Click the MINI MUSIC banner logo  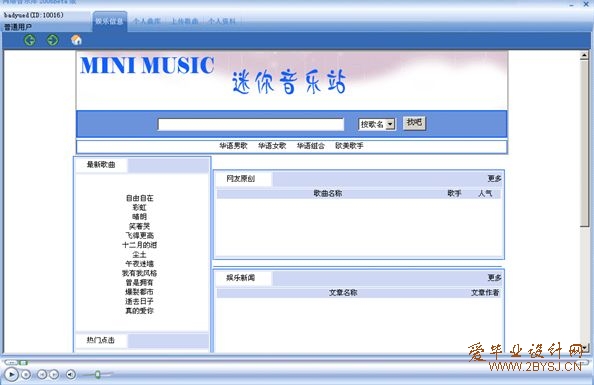[147, 65]
